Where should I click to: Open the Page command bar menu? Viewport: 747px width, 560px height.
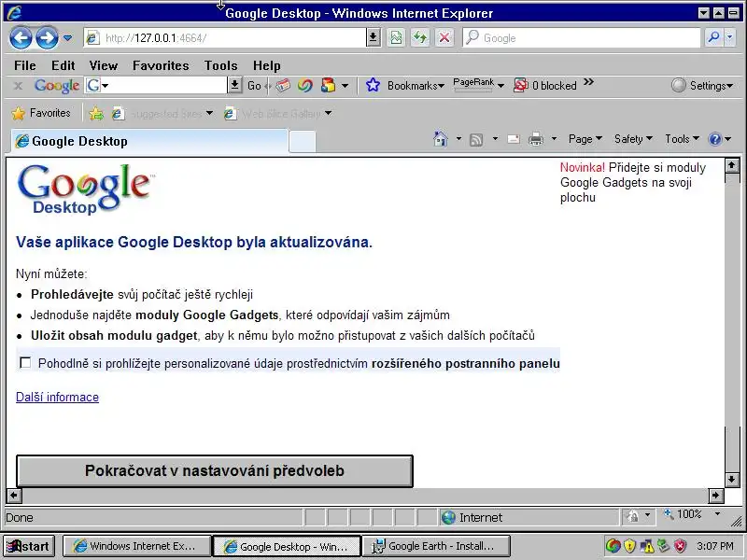tap(585, 139)
